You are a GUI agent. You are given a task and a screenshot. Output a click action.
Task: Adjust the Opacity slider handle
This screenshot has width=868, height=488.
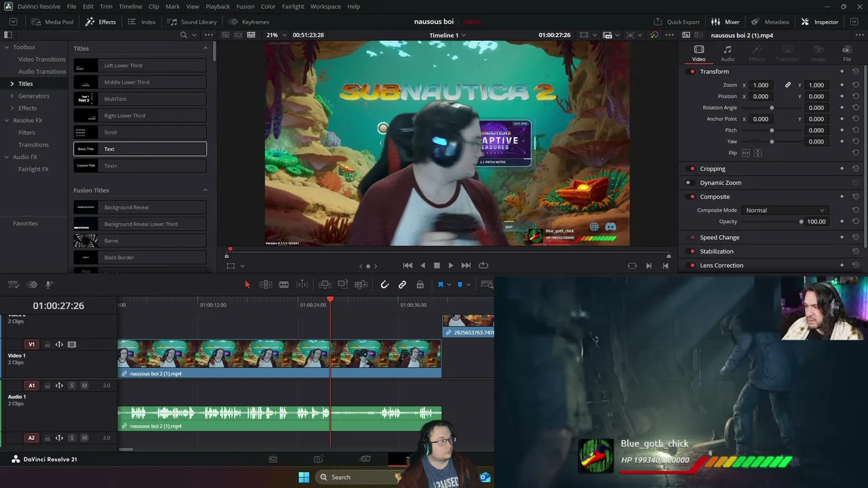point(801,222)
